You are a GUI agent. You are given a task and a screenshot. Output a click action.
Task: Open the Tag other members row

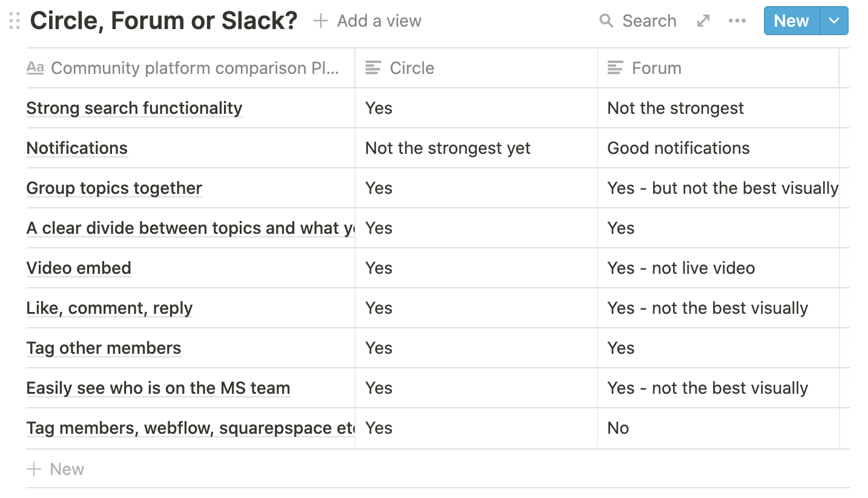(x=104, y=348)
